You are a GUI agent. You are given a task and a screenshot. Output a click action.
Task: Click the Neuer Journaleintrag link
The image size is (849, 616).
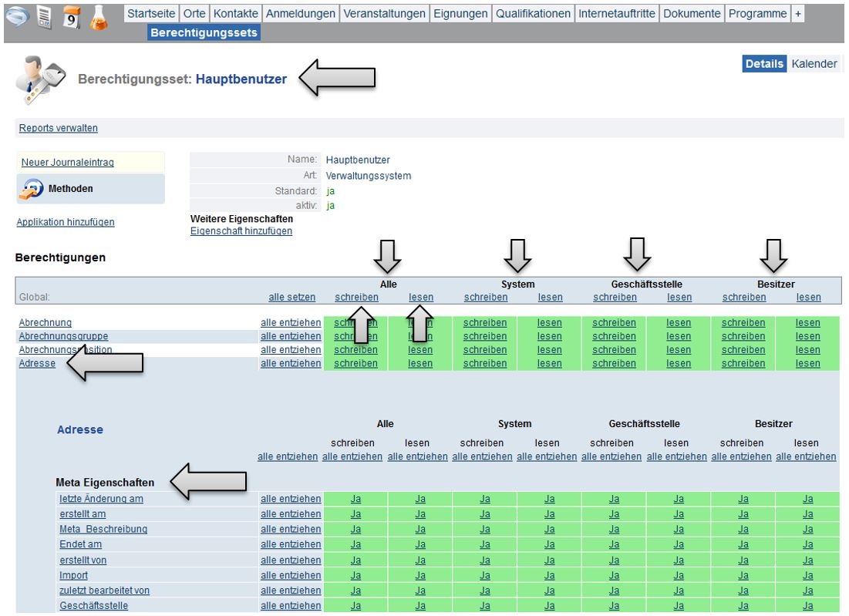click(x=68, y=163)
